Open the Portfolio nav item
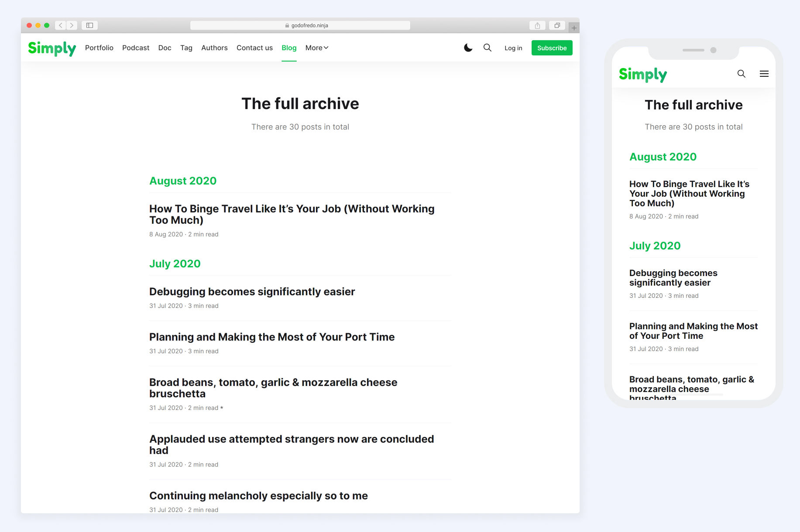 click(99, 48)
